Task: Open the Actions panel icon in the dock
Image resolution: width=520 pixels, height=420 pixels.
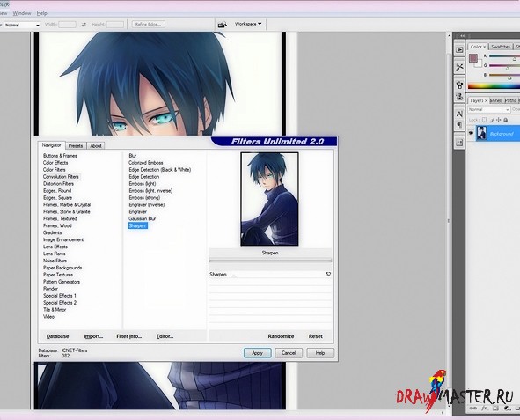Action: tap(459, 50)
